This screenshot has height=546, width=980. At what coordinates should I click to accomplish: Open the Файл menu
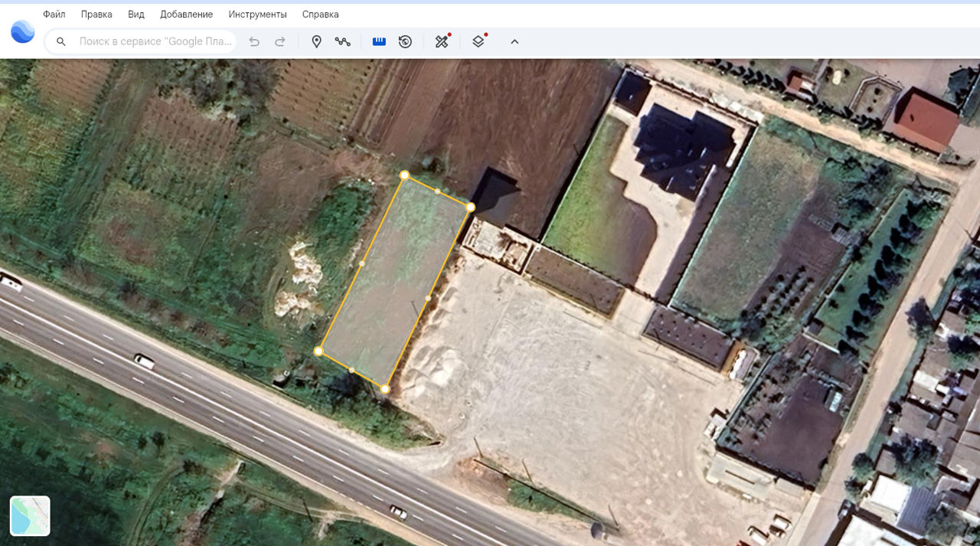tap(54, 15)
